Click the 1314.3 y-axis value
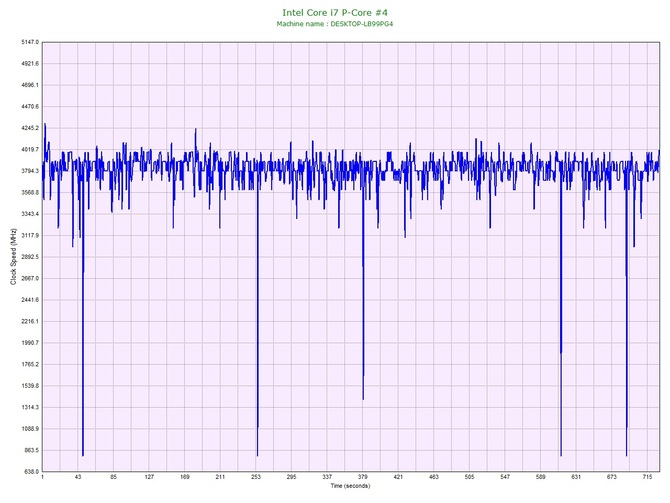The height and width of the screenshot is (503, 670). [x=30, y=407]
